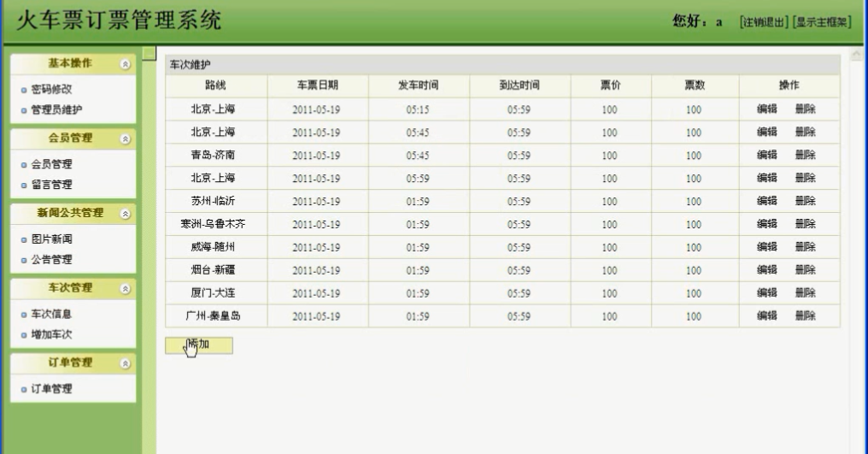
Task: Click the 操作 column header
Action: [x=789, y=85]
